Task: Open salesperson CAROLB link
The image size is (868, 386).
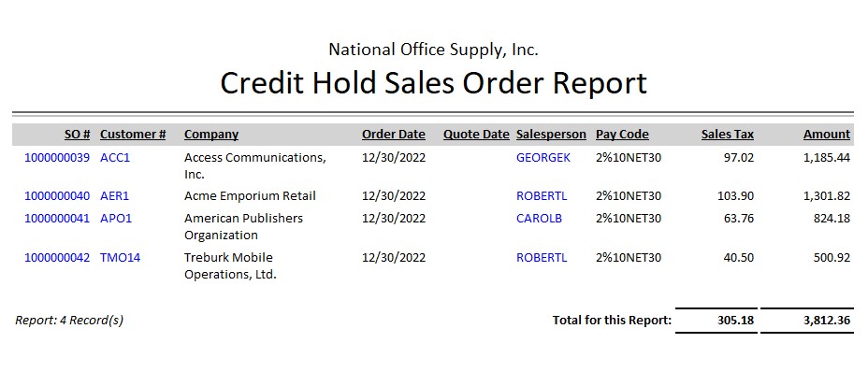Action: pyautogui.click(x=540, y=219)
